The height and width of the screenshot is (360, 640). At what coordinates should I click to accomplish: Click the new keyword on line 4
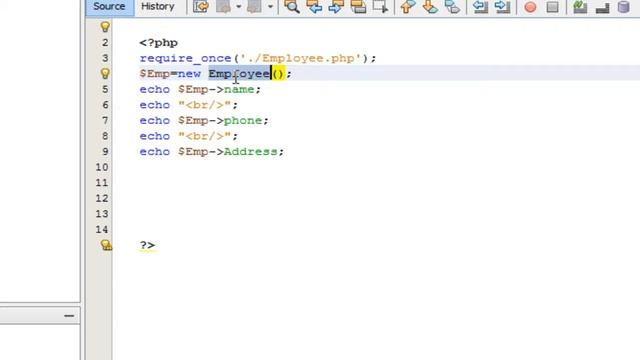[189, 74]
